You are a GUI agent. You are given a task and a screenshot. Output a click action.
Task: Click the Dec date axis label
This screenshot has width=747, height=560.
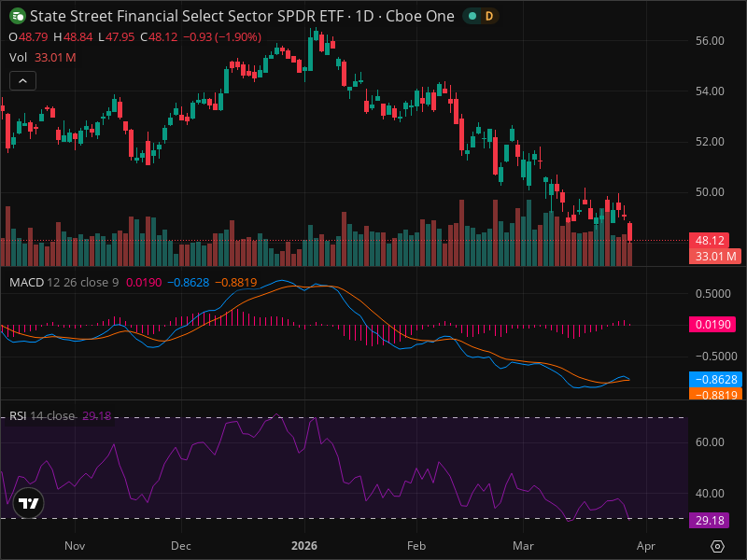(181, 546)
